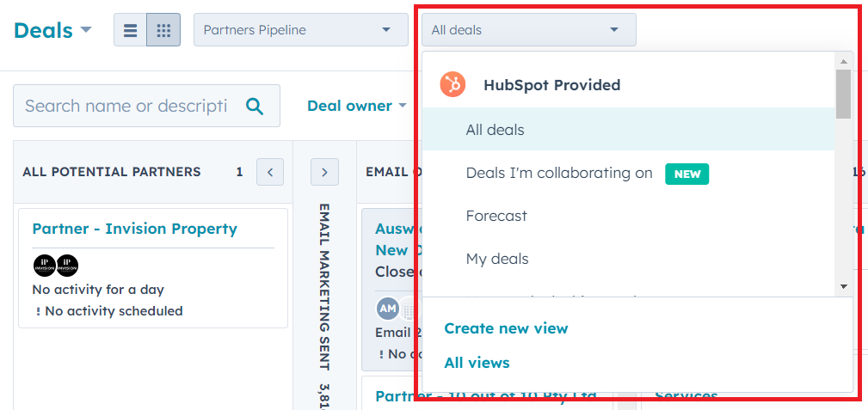The width and height of the screenshot is (868, 410).
Task: Click the search magnifier icon
Action: pos(255,106)
